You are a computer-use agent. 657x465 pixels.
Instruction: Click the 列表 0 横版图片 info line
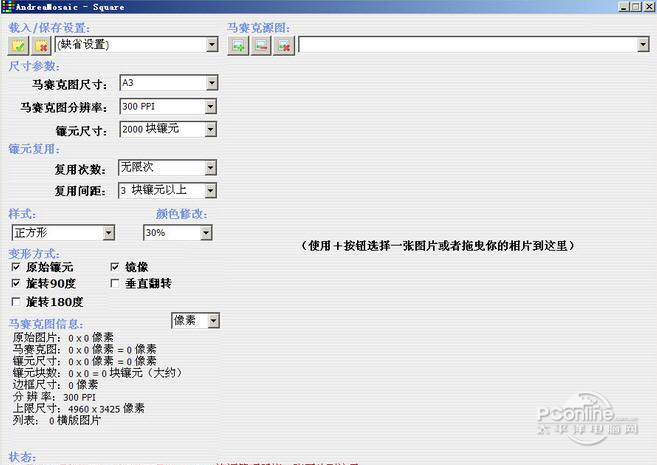pos(57,420)
